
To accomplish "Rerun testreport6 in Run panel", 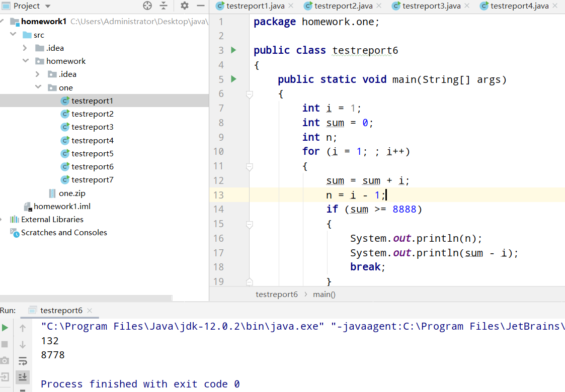I will click(x=5, y=328).
